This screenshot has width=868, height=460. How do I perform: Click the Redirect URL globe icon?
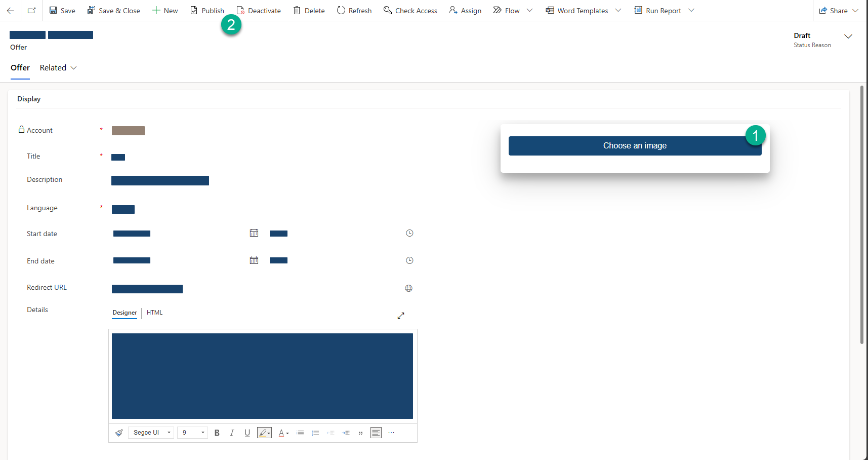(x=408, y=288)
